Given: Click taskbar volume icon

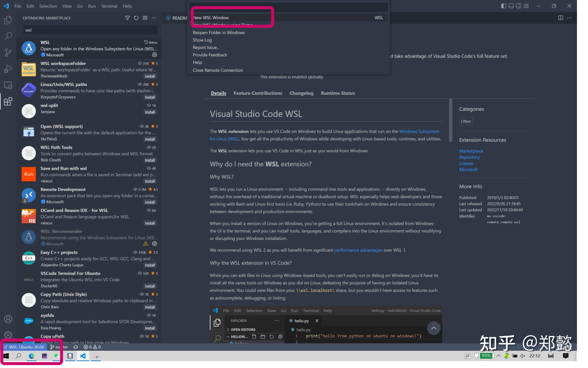Looking at the screenshot, I should coord(523,356).
